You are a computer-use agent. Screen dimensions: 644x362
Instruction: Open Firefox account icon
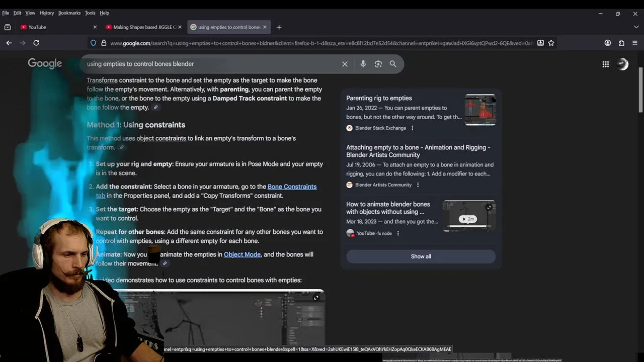click(x=608, y=43)
